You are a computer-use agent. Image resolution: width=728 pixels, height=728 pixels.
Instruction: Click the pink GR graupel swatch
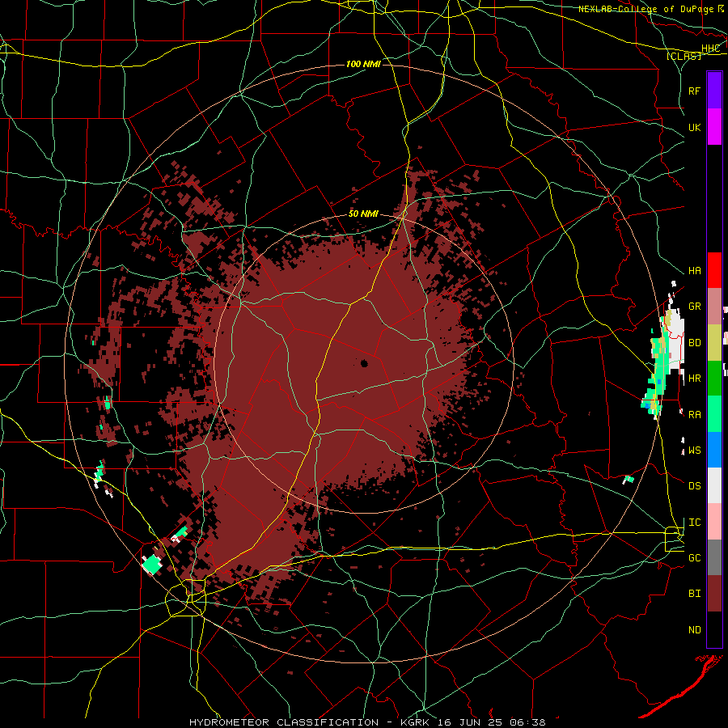(714, 307)
